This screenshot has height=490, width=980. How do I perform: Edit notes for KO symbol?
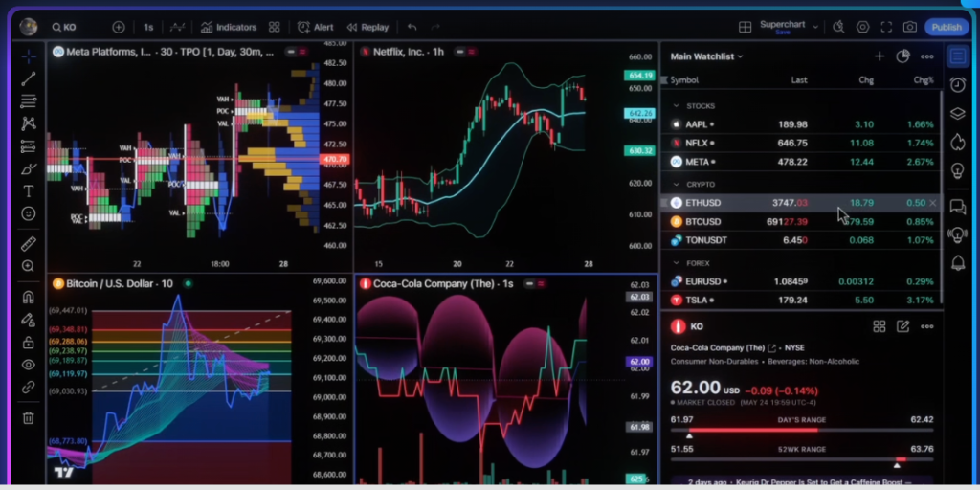click(x=902, y=326)
